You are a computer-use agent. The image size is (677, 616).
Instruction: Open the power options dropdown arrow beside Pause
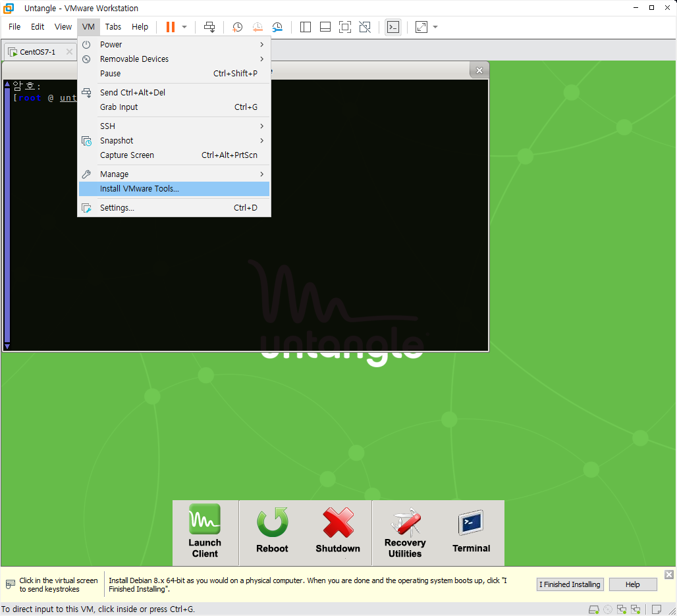[x=184, y=27]
